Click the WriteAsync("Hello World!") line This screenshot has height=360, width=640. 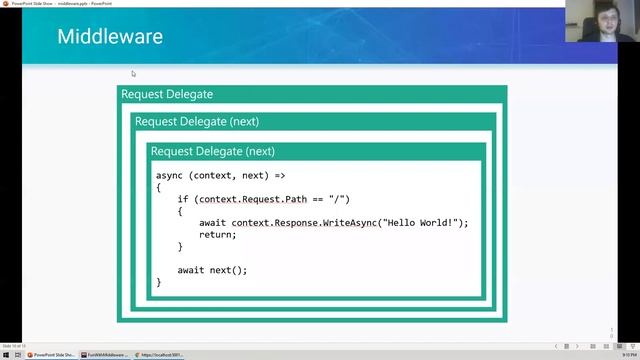click(x=333, y=223)
